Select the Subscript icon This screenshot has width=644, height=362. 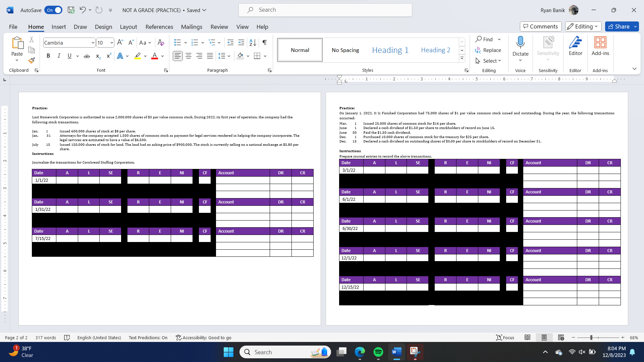point(98,56)
